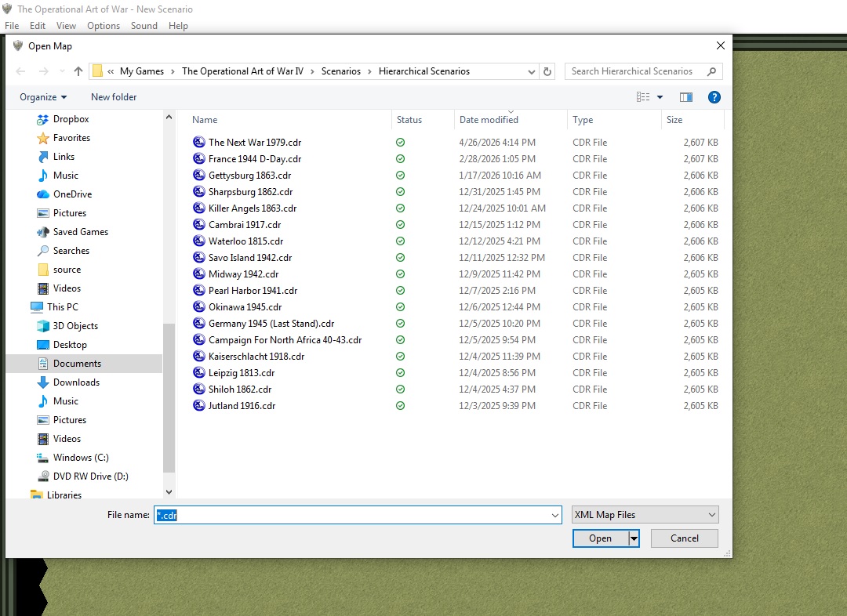Select Cambrai 1917.cdr file icon
Screen dimensions: 847x616
tap(199, 225)
